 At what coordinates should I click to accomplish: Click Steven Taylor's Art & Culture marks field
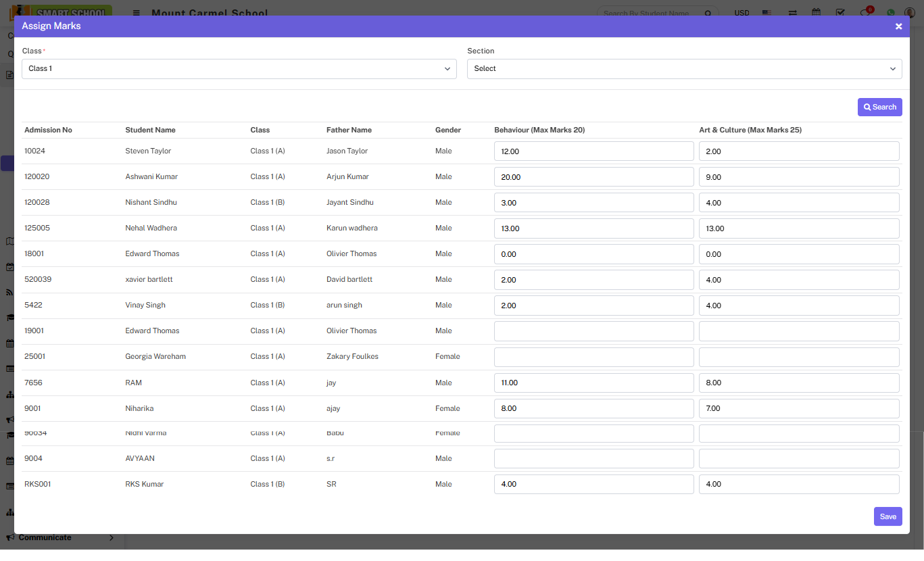(798, 151)
